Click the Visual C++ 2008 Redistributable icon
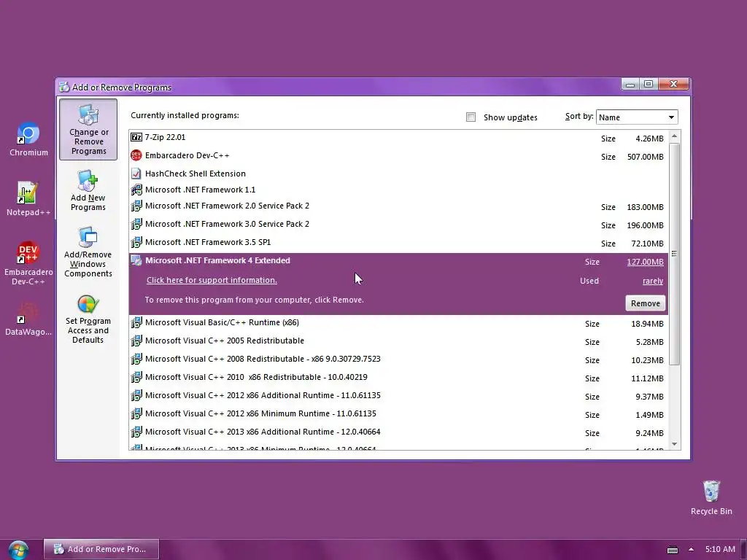Screen dimensions: 747x560 click(136, 359)
